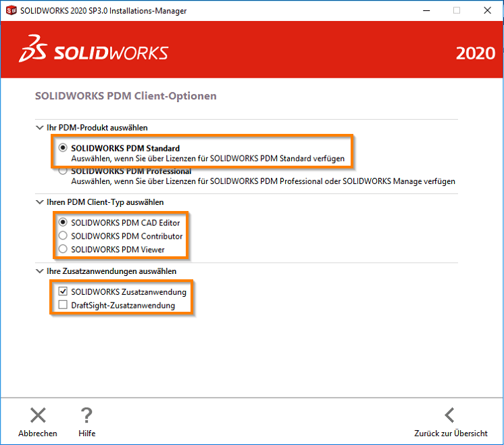Click heading 'SOLIDWORKS PDM Client-Optionen'
504x445 pixels.
pyautogui.click(x=126, y=96)
